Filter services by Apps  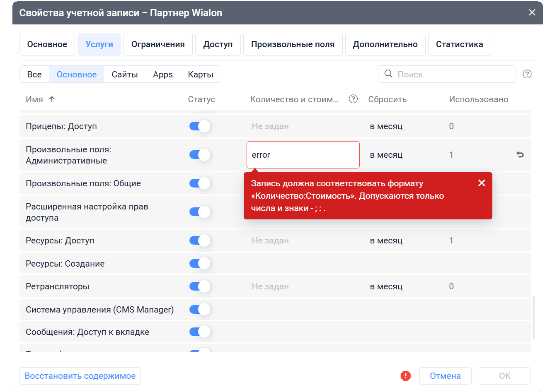[x=163, y=75]
